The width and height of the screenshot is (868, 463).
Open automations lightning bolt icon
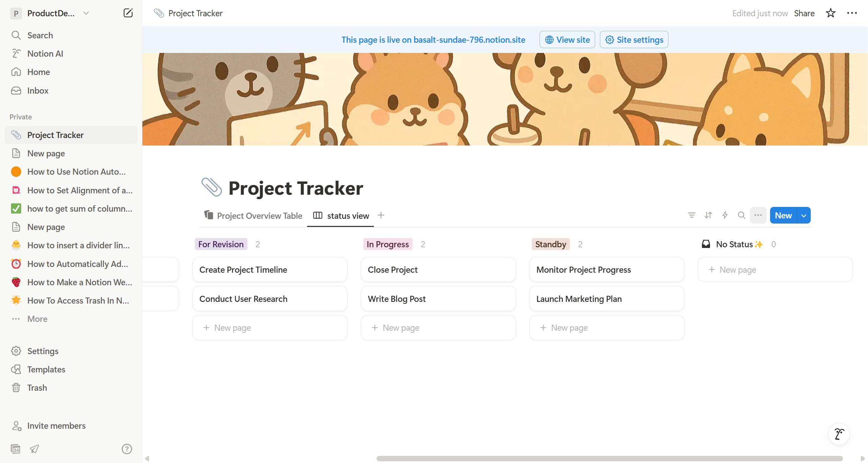pos(725,215)
